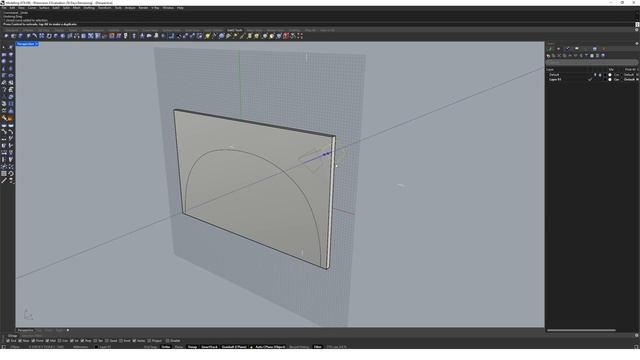Select the Cancel/pointer tool in left sidebar
Image resolution: width=640 pixels, height=360 pixels.
4,47
